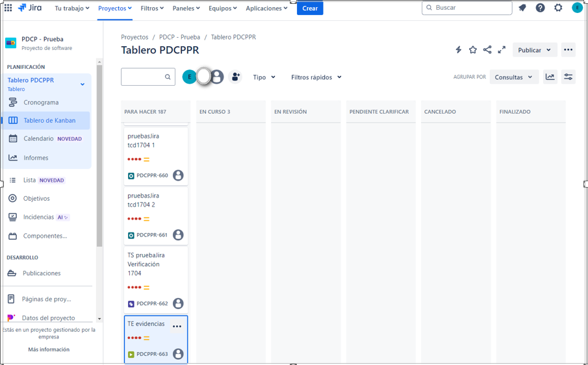Star the Tablero PDCPPR board
The height and width of the screenshot is (365, 588).
point(473,50)
